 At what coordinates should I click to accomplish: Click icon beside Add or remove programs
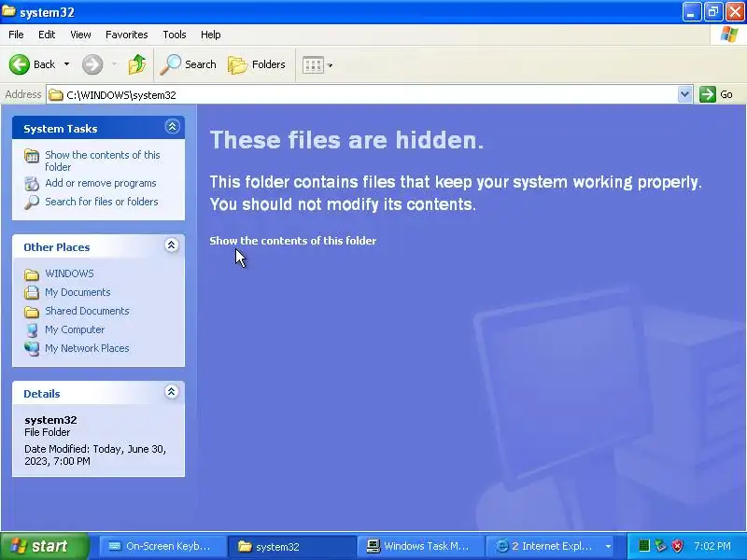(x=32, y=183)
